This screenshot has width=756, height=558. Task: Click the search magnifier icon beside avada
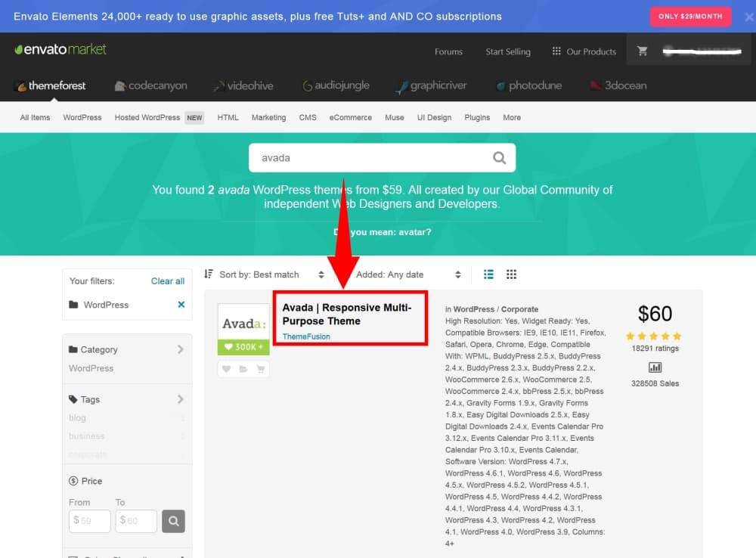499,158
